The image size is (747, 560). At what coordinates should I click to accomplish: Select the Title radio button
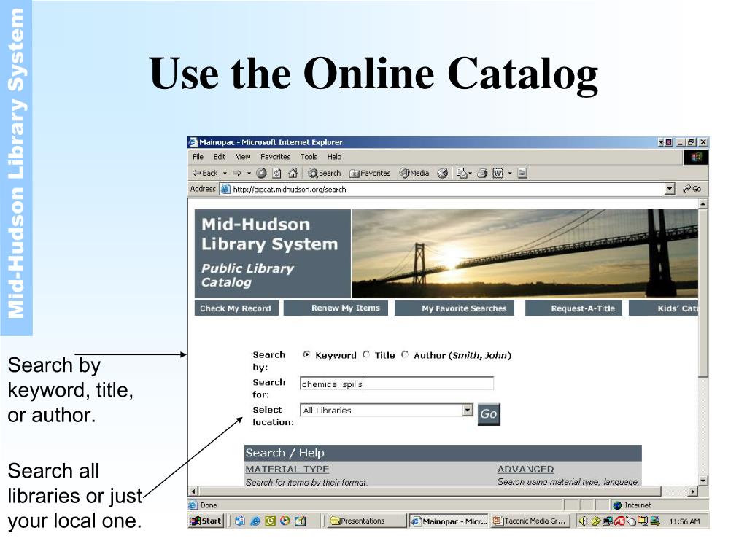tap(366, 354)
